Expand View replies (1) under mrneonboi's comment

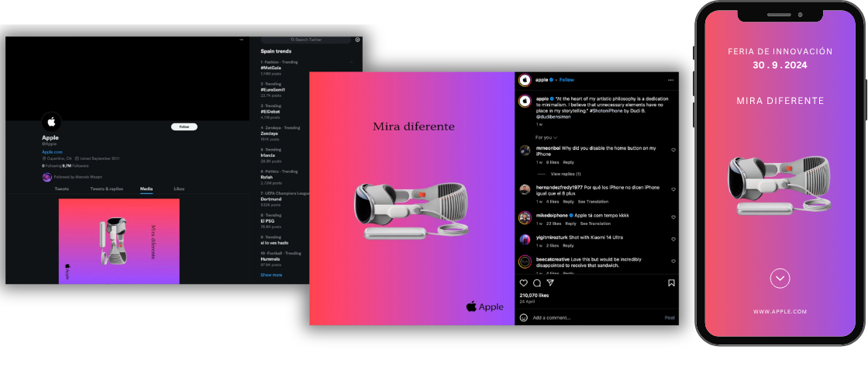565,174
